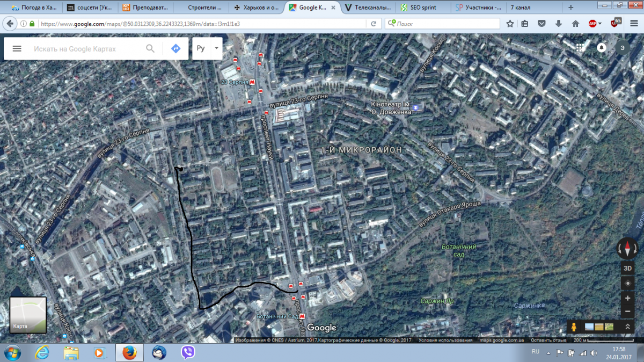This screenshot has width=644, height=362.
Task: Click the Google Maps search input field
Action: 86,48
